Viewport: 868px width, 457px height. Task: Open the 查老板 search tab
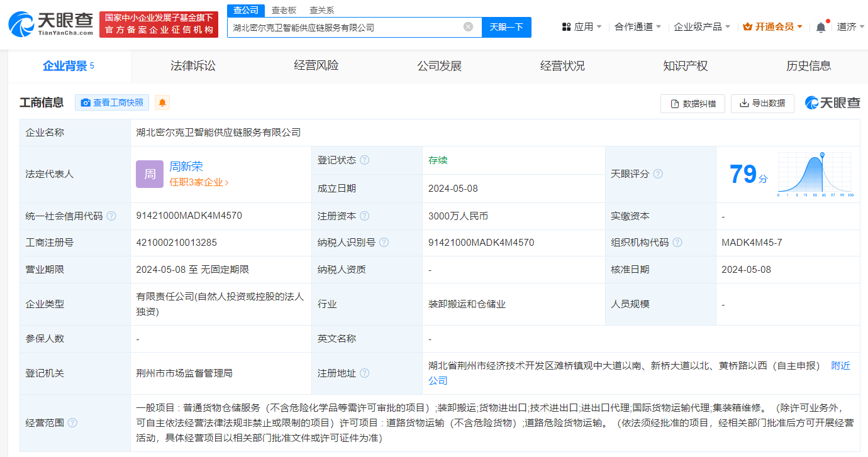point(283,10)
